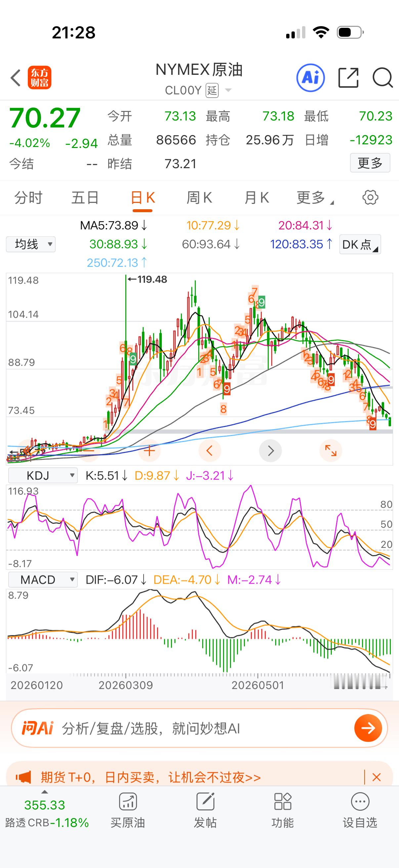This screenshot has height=868, width=399.
Task: Tap the current price 70.27
Action: 45,118
